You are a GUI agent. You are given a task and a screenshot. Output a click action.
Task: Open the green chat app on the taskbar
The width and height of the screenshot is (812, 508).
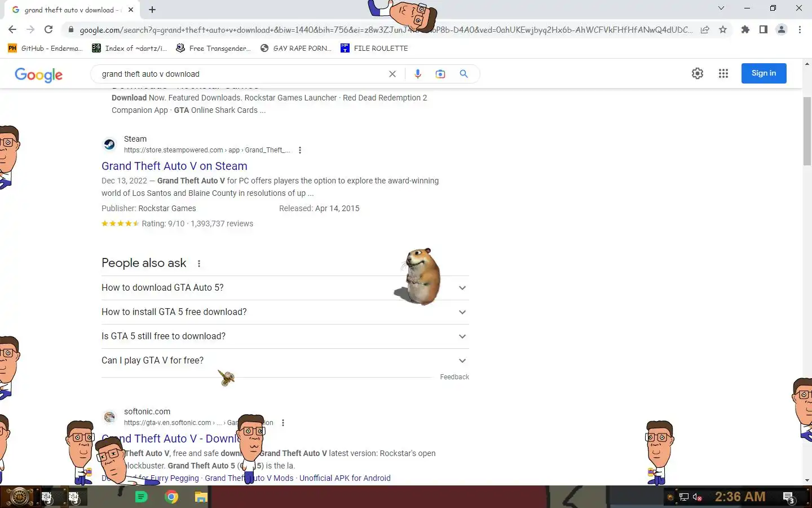[141, 497]
